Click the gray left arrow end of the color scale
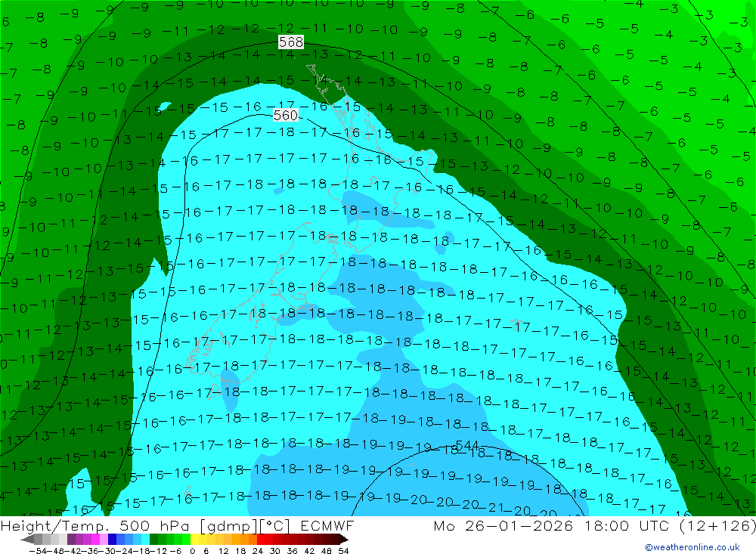 (x=27, y=540)
